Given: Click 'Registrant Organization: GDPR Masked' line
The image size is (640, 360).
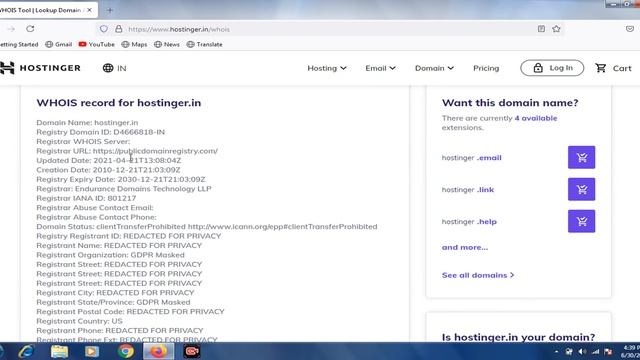Looking at the screenshot, I should click(x=111, y=255).
